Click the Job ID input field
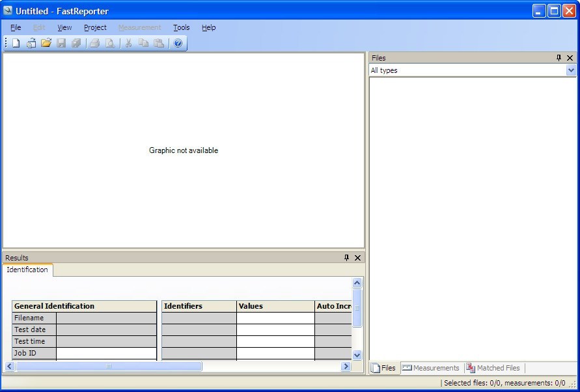 tap(106, 353)
